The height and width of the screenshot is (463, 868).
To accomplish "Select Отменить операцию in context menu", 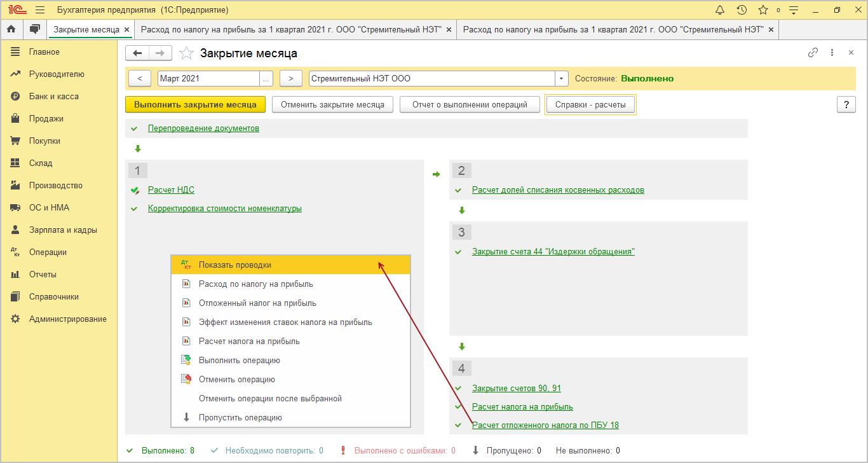I will point(291,379).
